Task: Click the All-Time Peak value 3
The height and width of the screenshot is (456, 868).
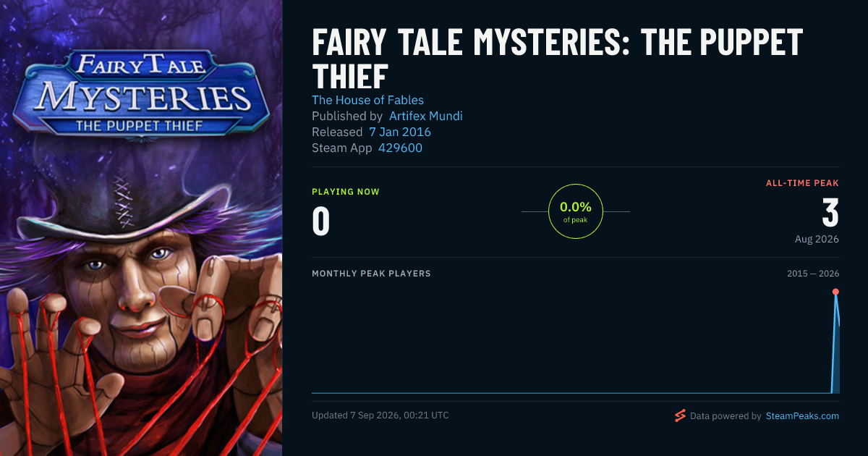Action: pyautogui.click(x=830, y=213)
